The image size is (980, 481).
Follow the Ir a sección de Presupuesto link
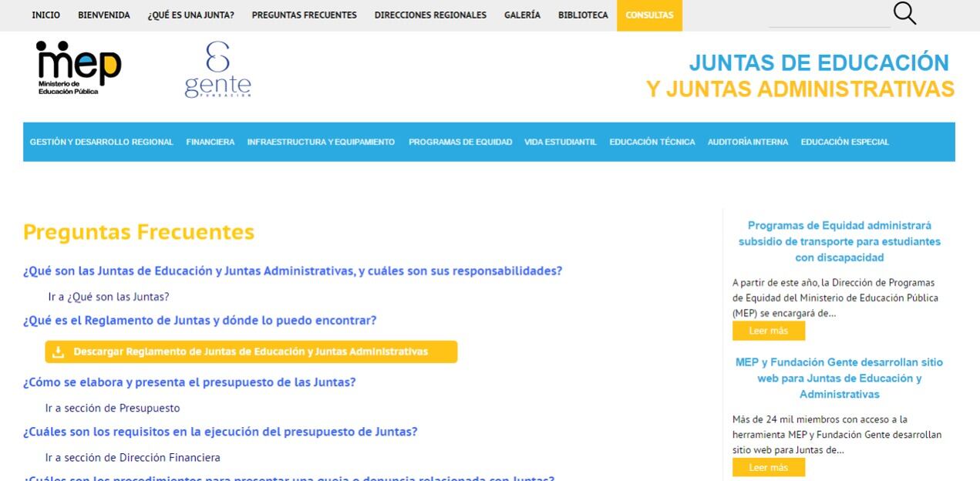[x=112, y=408]
